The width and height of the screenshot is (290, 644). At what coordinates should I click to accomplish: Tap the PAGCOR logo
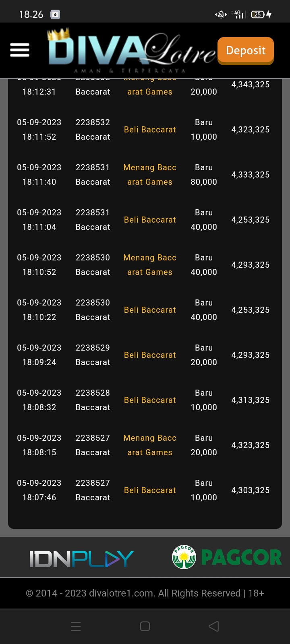[227, 557]
